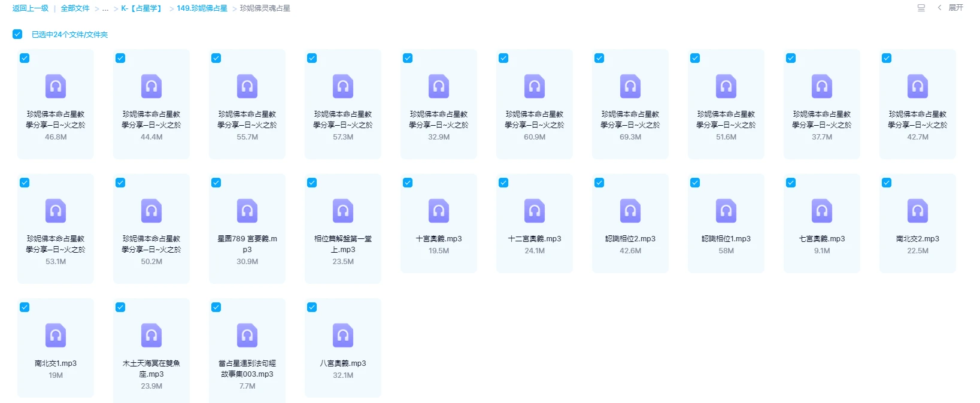Open the K-【占星学】 breadcrumb folder
Viewport: 980px width, 403px height.
tap(142, 8)
